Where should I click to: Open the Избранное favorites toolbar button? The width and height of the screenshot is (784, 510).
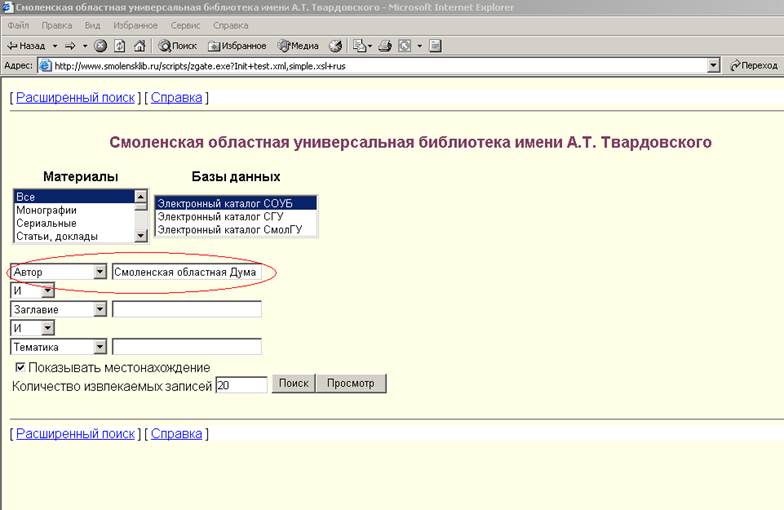[x=237, y=46]
